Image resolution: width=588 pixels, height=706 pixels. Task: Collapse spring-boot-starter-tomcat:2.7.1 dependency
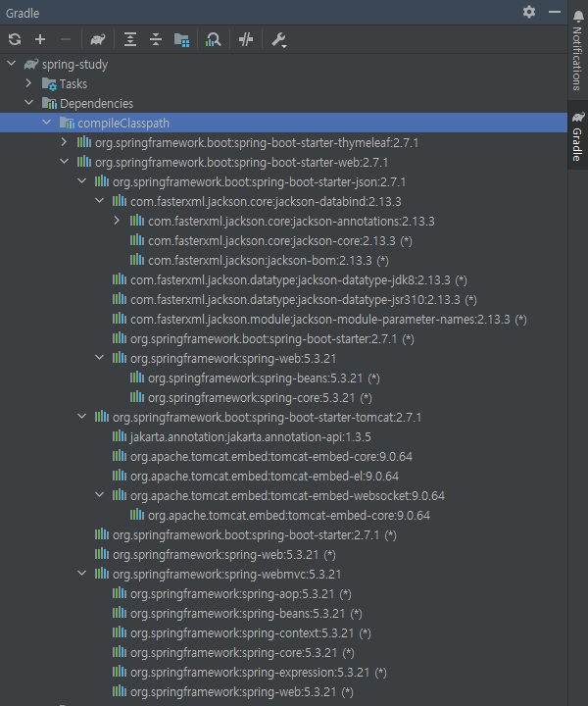pyautogui.click(x=82, y=417)
